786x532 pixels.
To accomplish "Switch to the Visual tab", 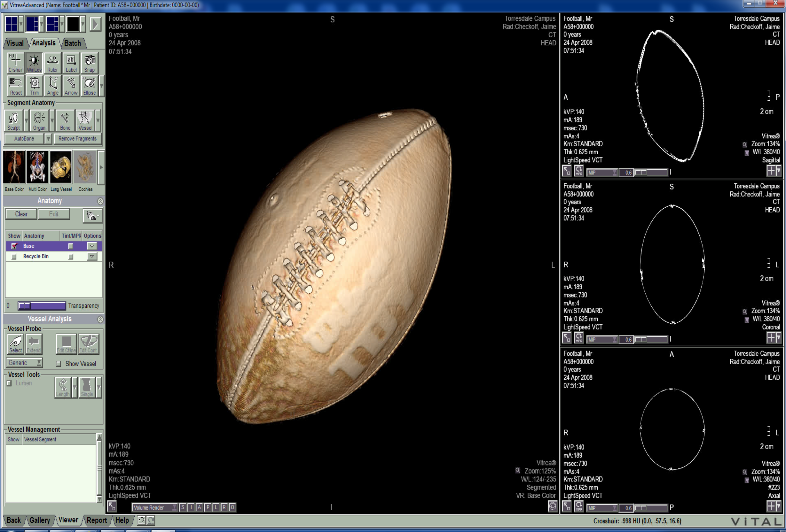I will (x=15, y=43).
